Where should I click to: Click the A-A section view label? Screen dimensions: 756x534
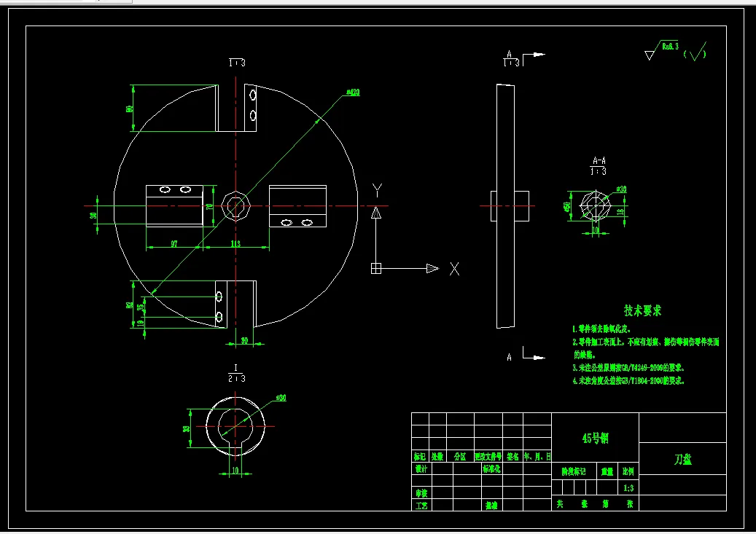pyautogui.click(x=599, y=166)
